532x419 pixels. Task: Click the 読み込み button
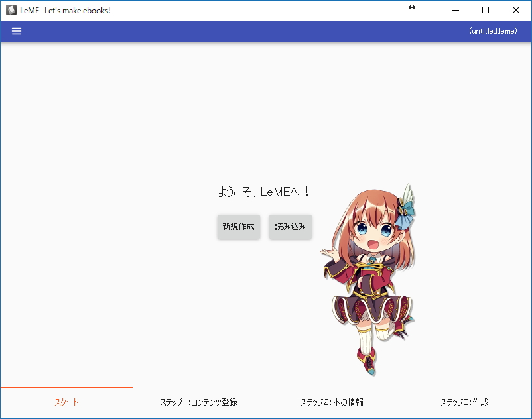click(290, 227)
